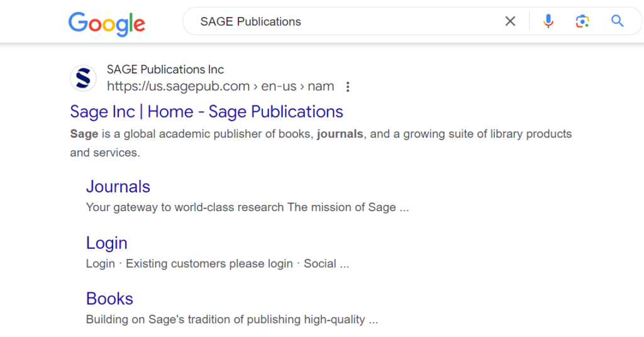644x337 pixels.
Task: Click the Sage S favicon
Action: click(84, 78)
